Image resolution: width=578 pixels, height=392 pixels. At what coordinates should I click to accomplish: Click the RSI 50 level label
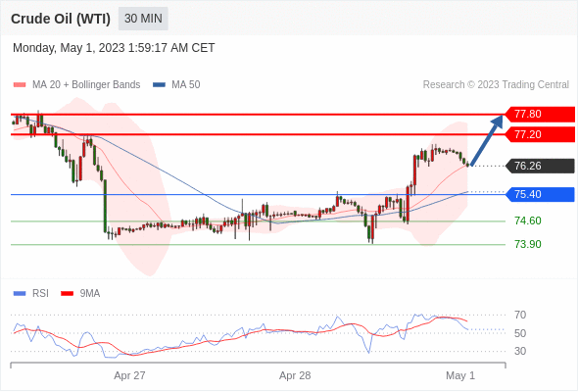tap(520, 333)
